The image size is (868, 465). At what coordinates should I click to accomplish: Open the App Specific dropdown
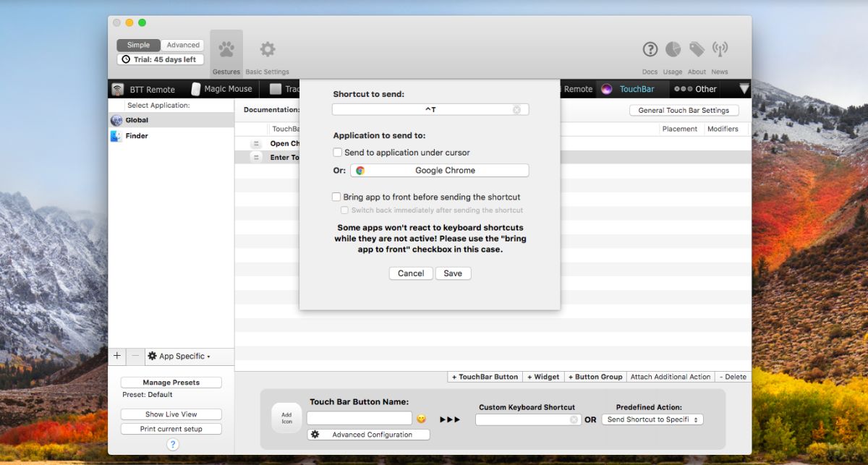[179, 357]
